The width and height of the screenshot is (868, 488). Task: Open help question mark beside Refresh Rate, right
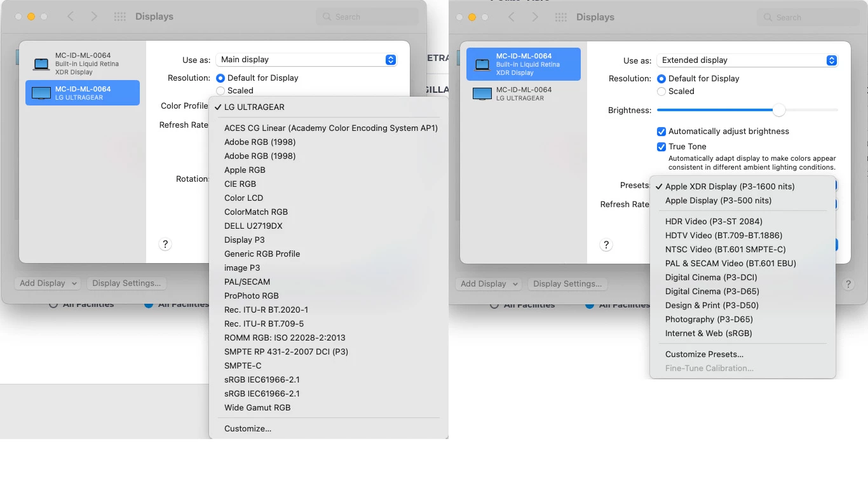pyautogui.click(x=606, y=245)
